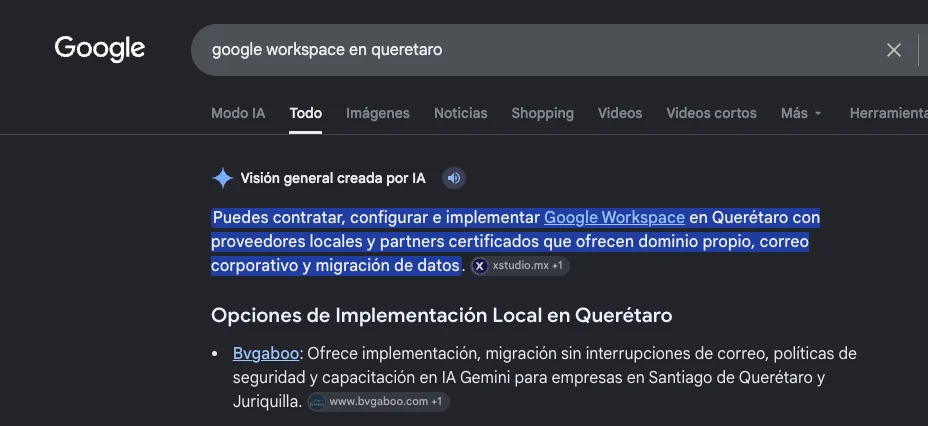Open the Google Workspace link

[614, 218]
